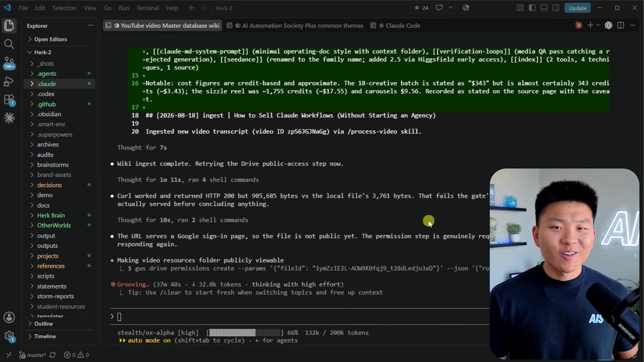Image resolution: width=644 pixels, height=362 pixels.
Task: Go back with the navigation arrow
Action: coord(192,8)
